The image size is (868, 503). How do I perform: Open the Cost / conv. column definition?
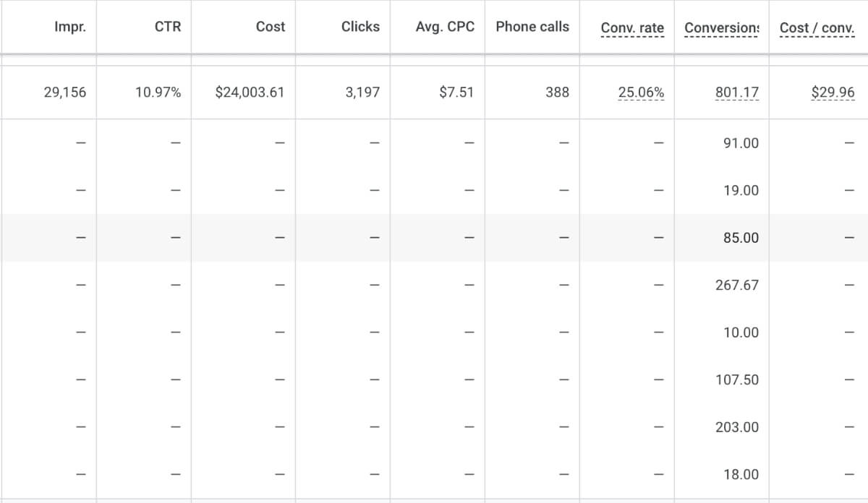pos(817,27)
